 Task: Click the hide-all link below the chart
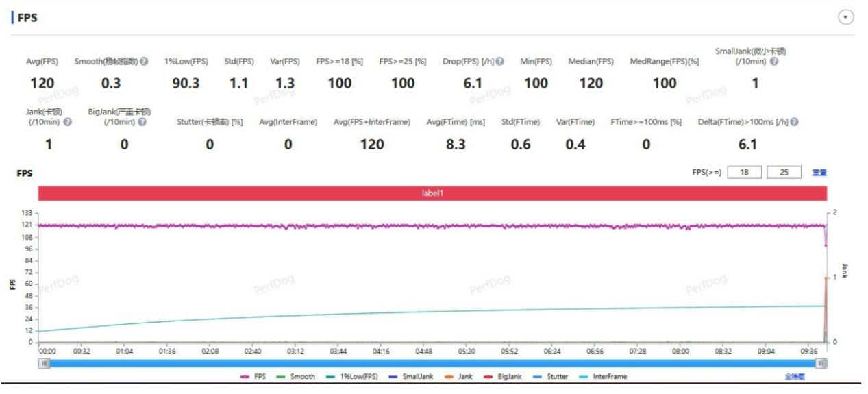795,376
